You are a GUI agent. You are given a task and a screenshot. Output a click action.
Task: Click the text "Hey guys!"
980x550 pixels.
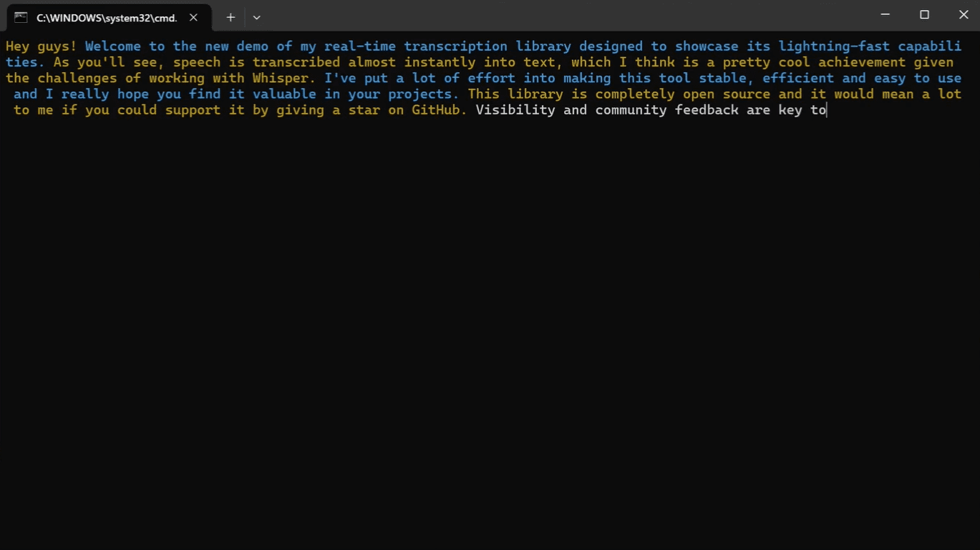tap(41, 46)
